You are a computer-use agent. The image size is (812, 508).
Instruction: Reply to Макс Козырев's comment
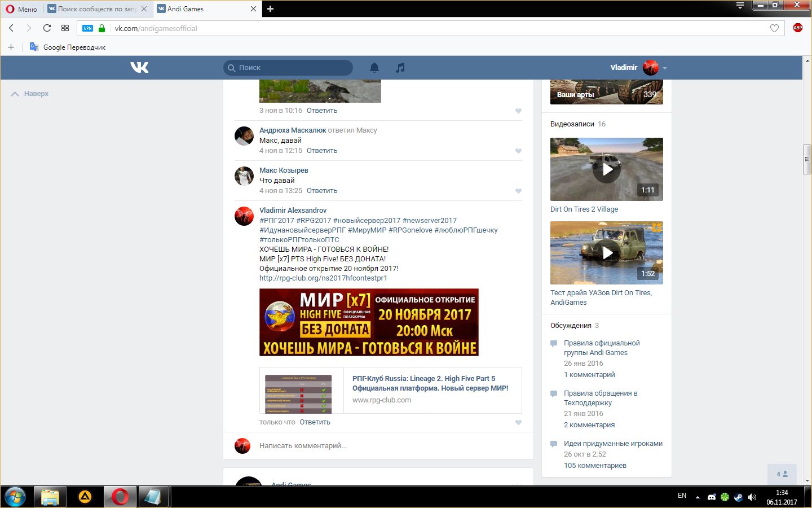coord(322,191)
